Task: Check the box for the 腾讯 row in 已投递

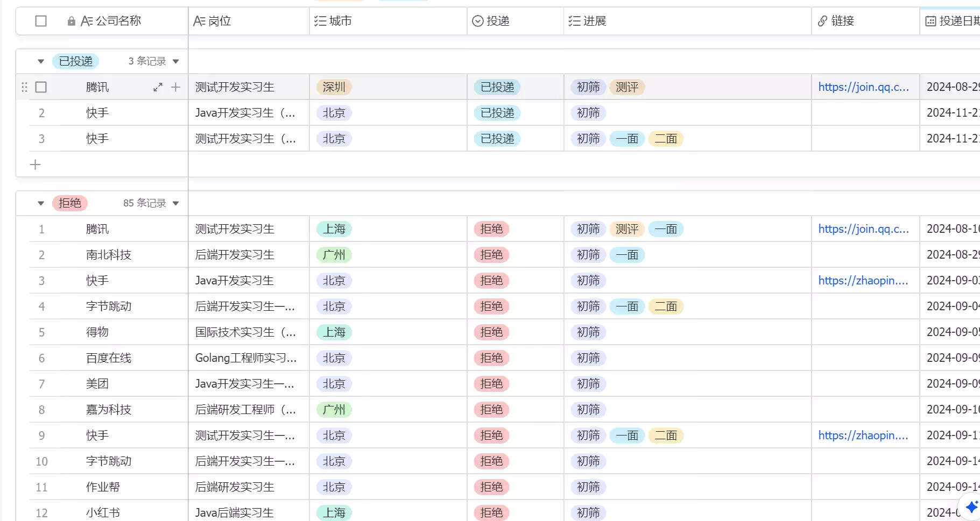Action: tap(41, 87)
